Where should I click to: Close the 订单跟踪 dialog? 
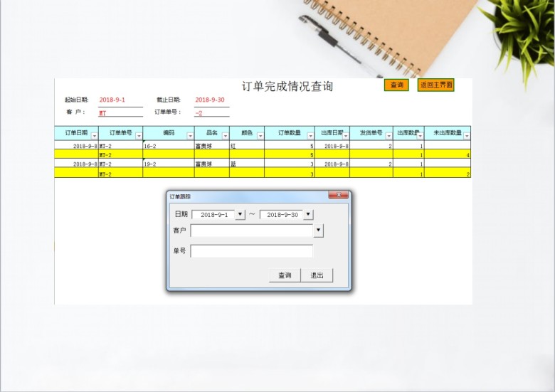[x=339, y=195]
